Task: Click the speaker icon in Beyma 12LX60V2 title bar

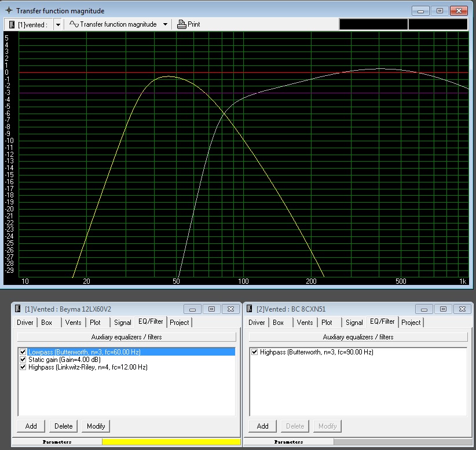Action: 17,309
